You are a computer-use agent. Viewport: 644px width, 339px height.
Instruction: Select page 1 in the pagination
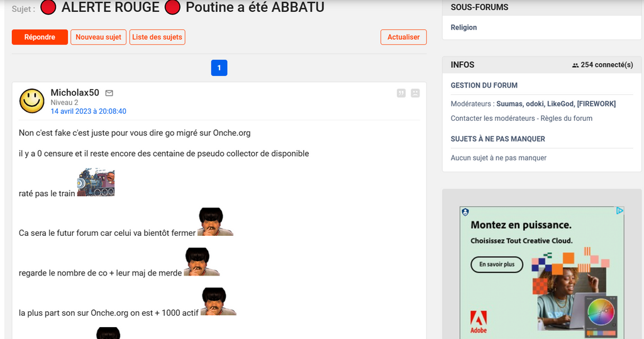(x=219, y=68)
